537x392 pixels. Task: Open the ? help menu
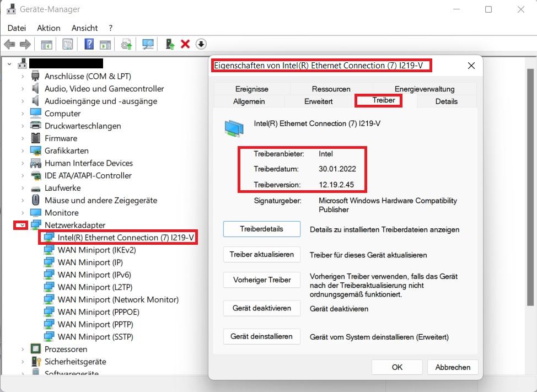tap(111, 28)
